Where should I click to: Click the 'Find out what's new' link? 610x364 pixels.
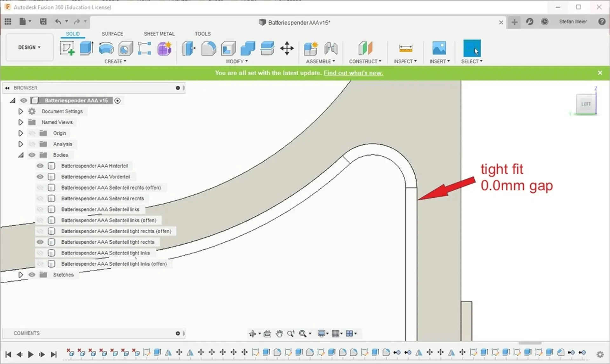pyautogui.click(x=353, y=73)
